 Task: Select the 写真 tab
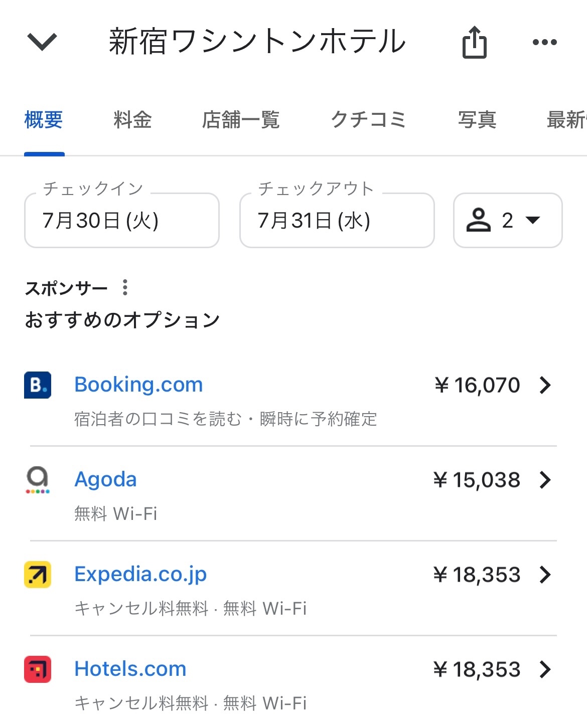(x=477, y=120)
